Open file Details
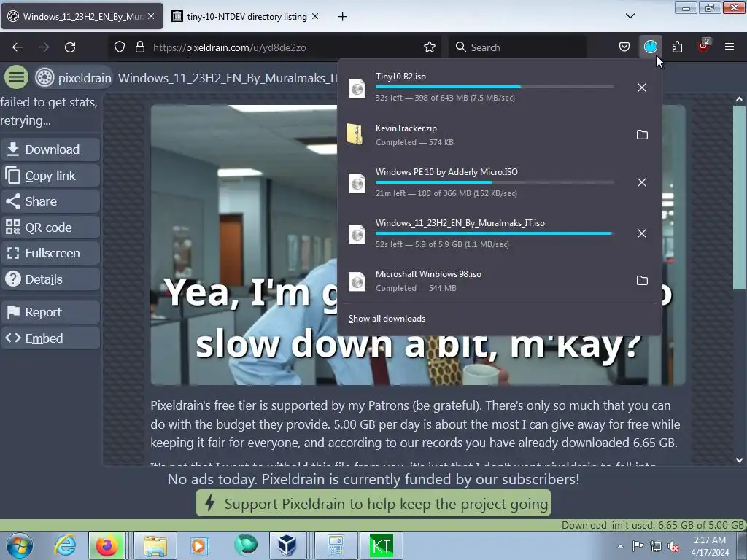747x560 pixels. pyautogui.click(x=50, y=279)
